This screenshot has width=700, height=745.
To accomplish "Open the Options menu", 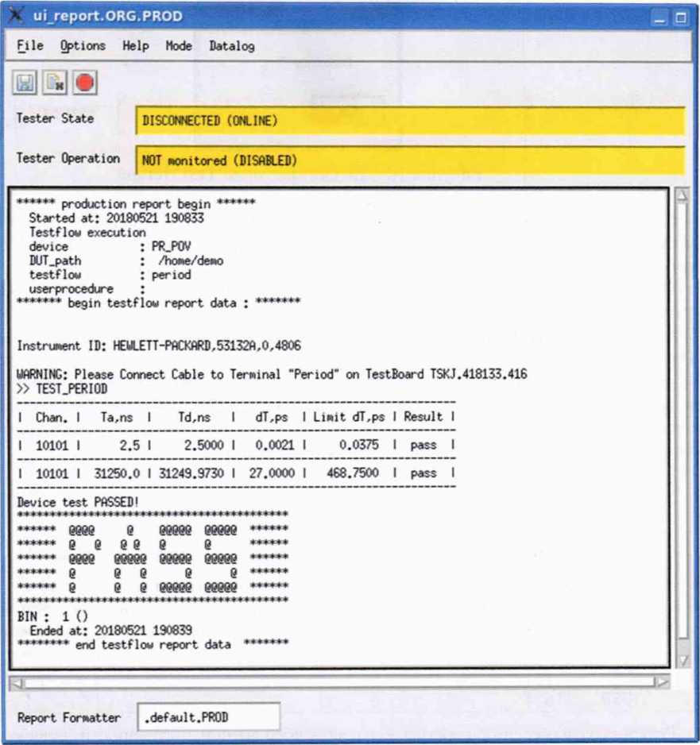I will [x=83, y=45].
